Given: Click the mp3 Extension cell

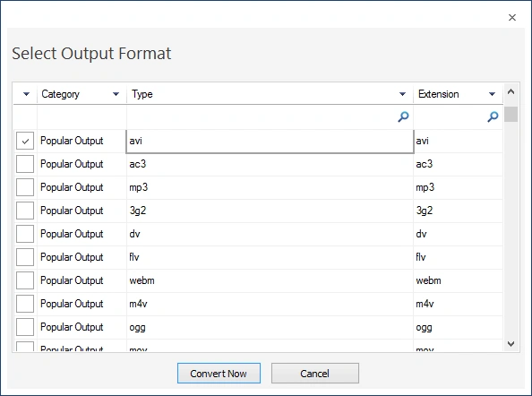Looking at the screenshot, I should click(458, 187).
